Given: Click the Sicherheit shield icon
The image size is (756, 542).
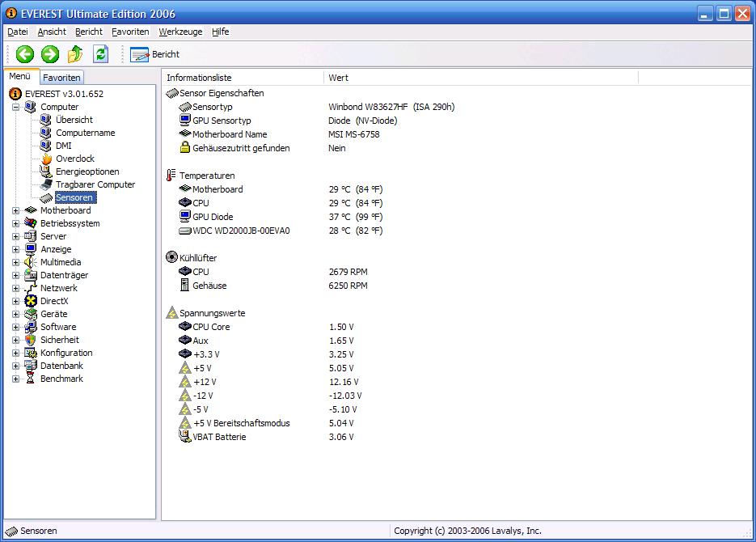Looking at the screenshot, I should pos(31,340).
